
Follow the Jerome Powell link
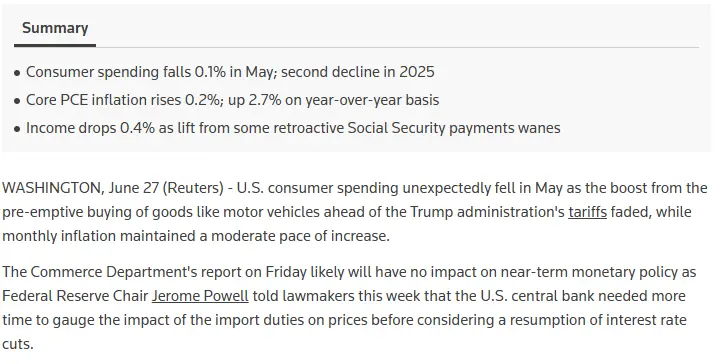tap(200, 296)
